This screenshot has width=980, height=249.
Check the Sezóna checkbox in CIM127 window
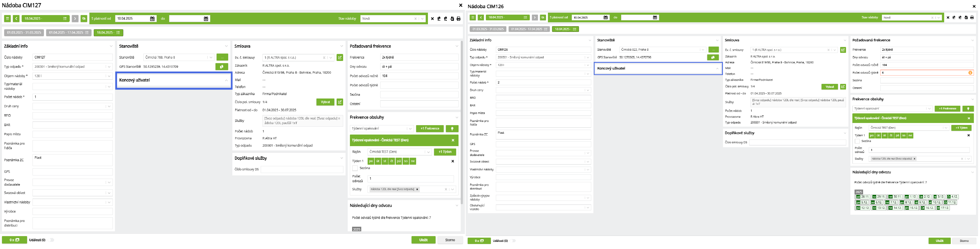[x=355, y=168]
